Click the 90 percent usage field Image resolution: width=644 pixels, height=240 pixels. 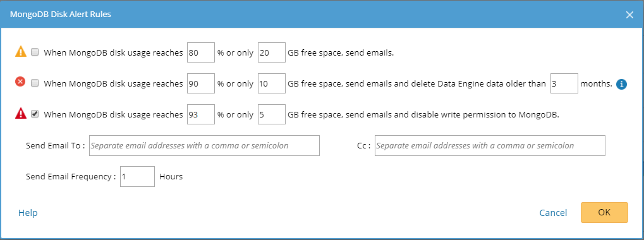(201, 83)
